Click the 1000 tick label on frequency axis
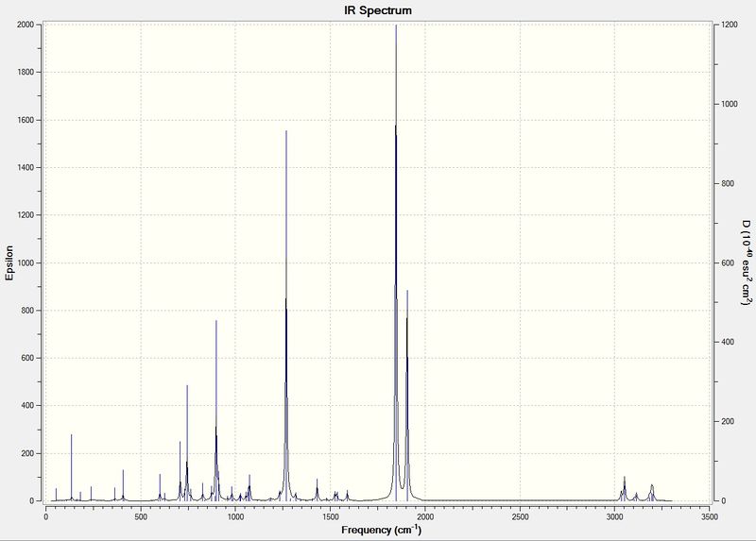This screenshot has height=541, width=756. 235,516
